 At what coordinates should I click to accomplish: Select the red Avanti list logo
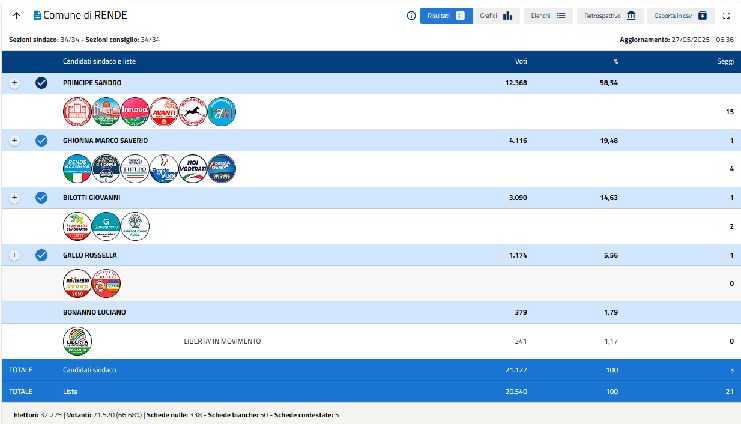coord(164,112)
